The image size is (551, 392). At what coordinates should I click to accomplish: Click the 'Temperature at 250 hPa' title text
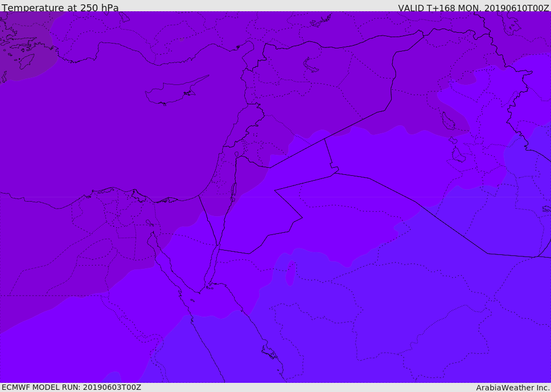click(60, 8)
